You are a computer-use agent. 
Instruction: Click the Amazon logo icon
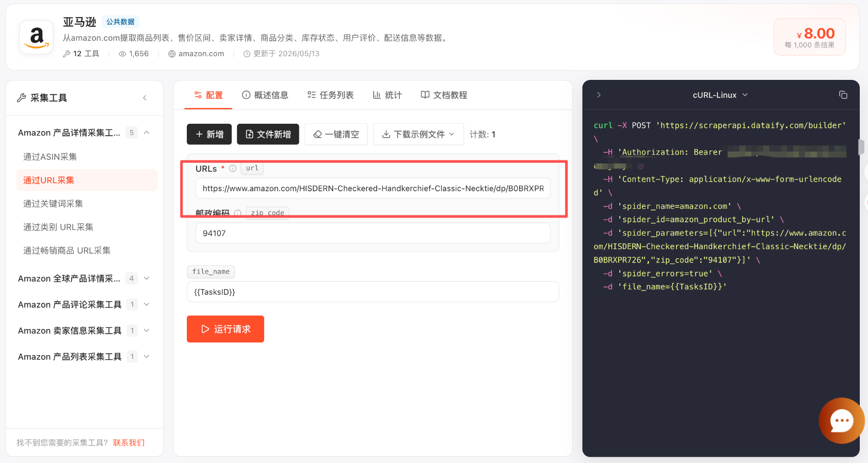pos(36,37)
